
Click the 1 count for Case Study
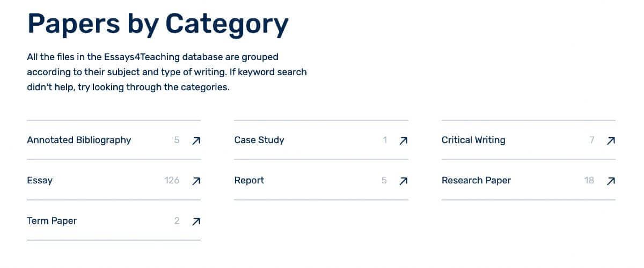tap(385, 140)
